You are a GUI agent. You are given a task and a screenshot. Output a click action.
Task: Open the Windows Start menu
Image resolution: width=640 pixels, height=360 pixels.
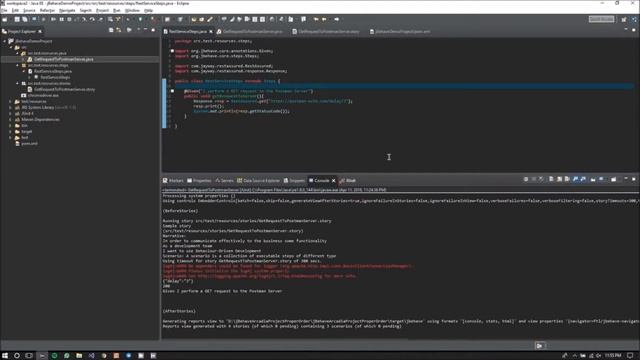tap(5, 356)
